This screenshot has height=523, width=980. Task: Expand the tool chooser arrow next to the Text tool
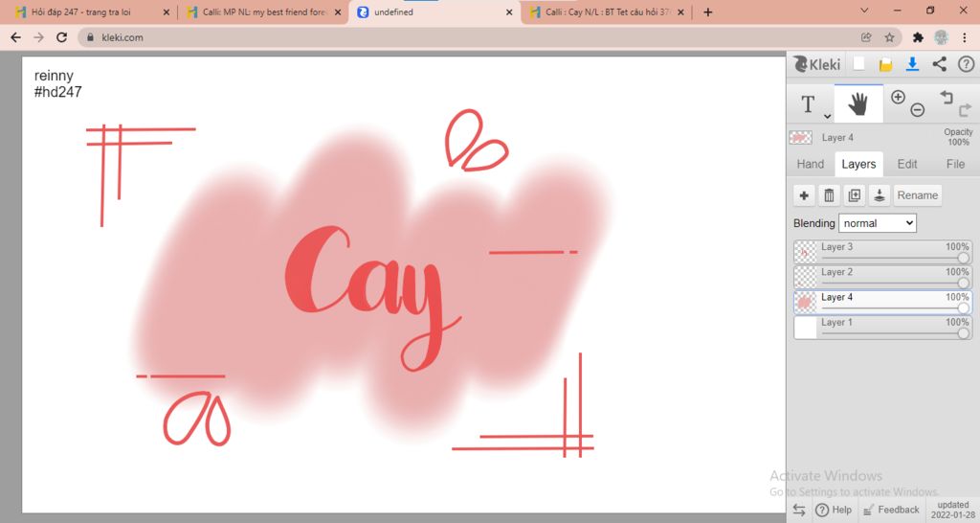click(827, 116)
